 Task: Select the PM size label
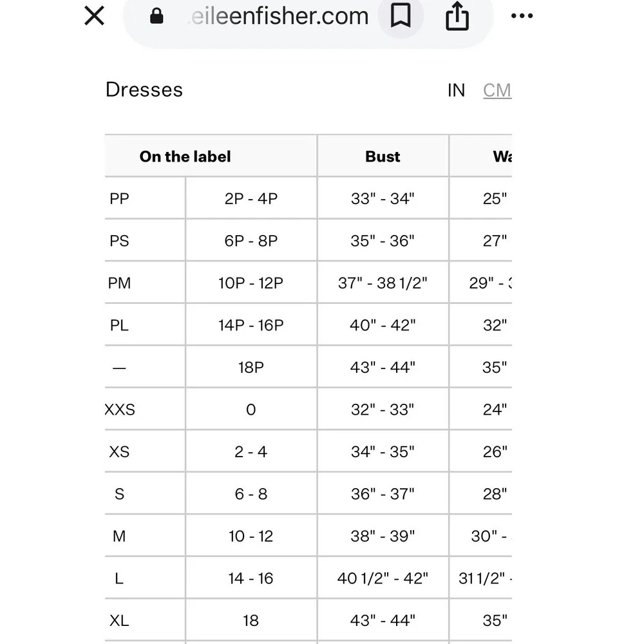[x=119, y=283]
